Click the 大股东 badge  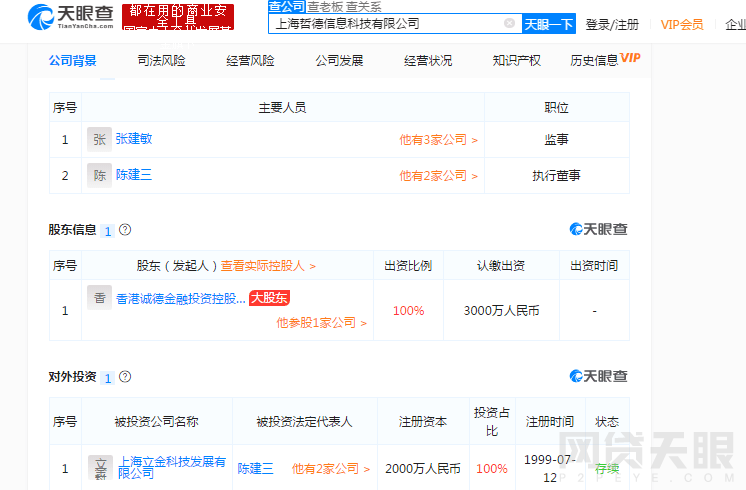(x=269, y=298)
